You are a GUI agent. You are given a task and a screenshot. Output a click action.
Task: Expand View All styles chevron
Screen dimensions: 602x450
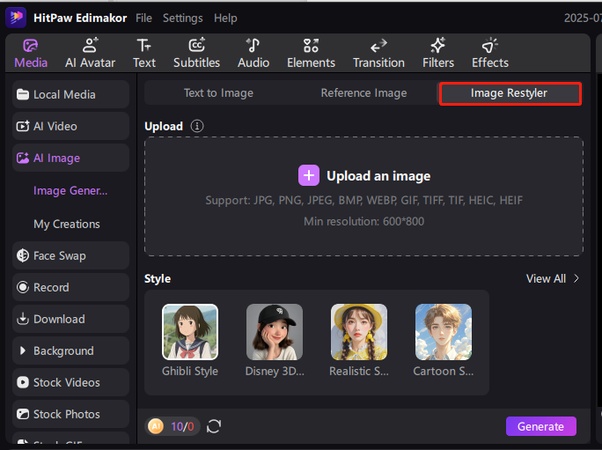(x=576, y=278)
